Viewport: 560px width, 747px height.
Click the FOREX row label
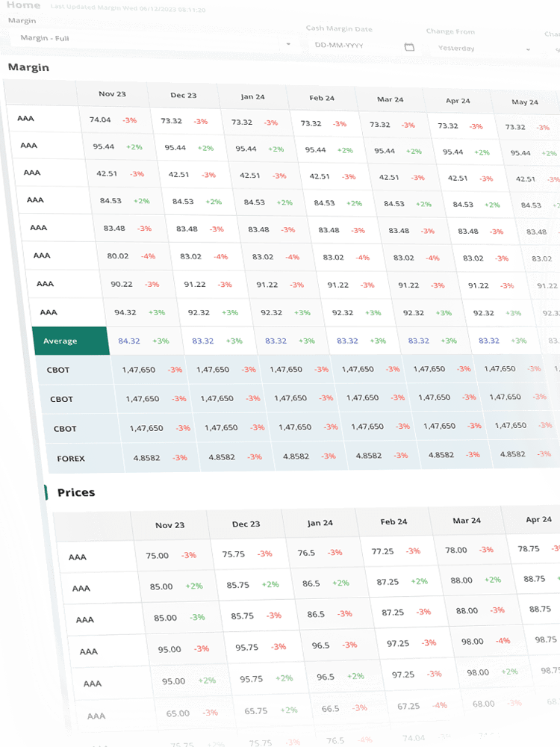click(x=71, y=458)
